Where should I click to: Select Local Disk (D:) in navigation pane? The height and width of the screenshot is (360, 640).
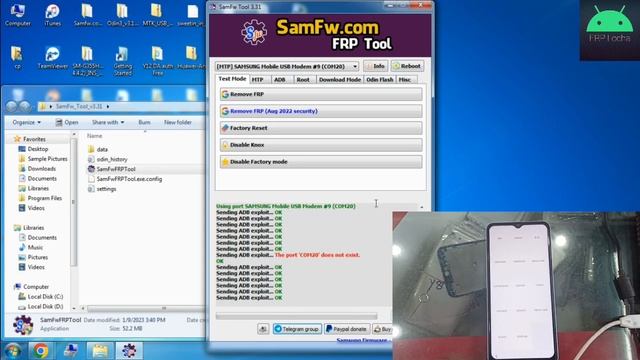point(41,307)
